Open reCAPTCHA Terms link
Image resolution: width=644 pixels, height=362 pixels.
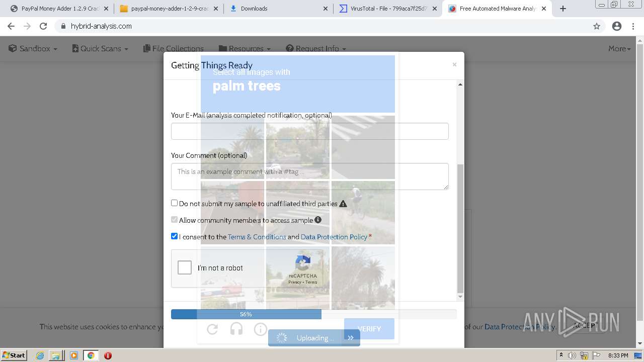tap(311, 282)
